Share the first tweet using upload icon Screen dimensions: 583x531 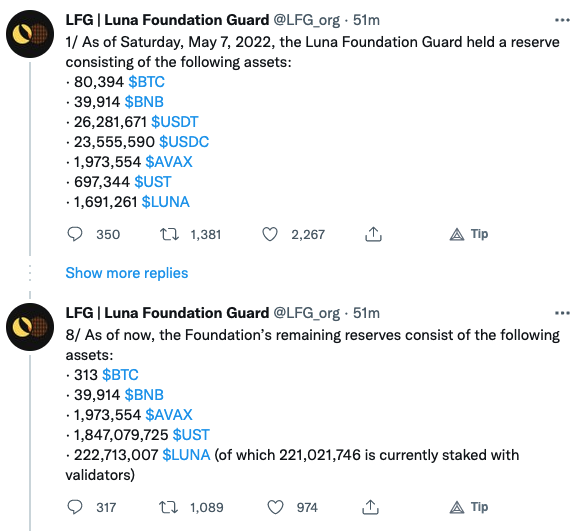(x=373, y=234)
